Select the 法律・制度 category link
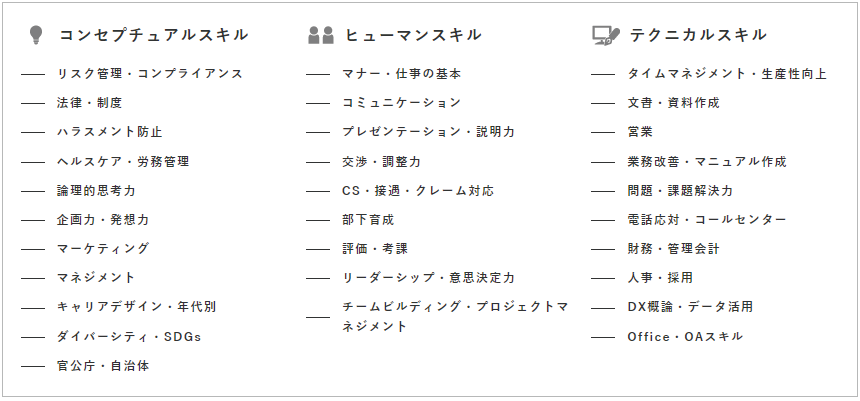Viewport: 860px width, 401px height. tap(89, 103)
